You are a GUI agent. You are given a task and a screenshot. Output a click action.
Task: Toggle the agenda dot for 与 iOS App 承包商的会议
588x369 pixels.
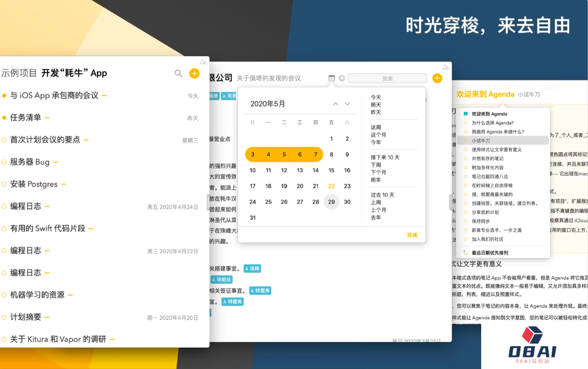[x=4, y=95]
